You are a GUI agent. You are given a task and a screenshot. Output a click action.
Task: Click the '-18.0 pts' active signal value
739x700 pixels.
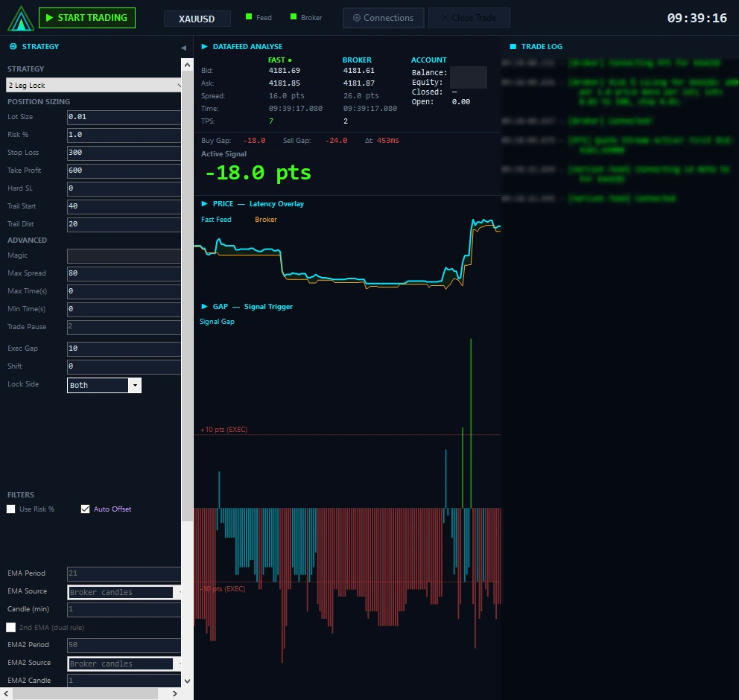click(x=259, y=173)
